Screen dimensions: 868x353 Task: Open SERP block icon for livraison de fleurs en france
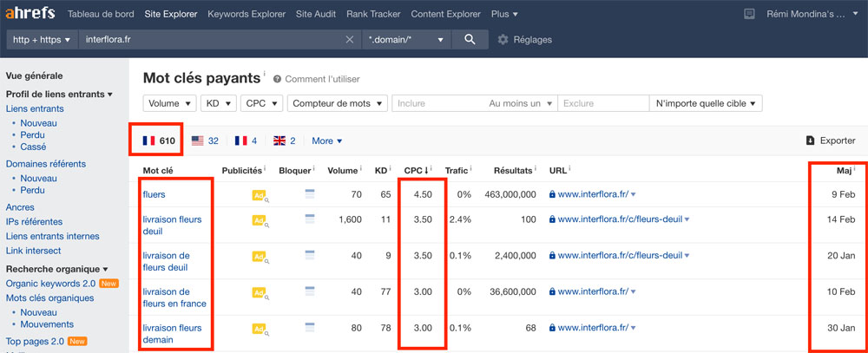(x=310, y=291)
